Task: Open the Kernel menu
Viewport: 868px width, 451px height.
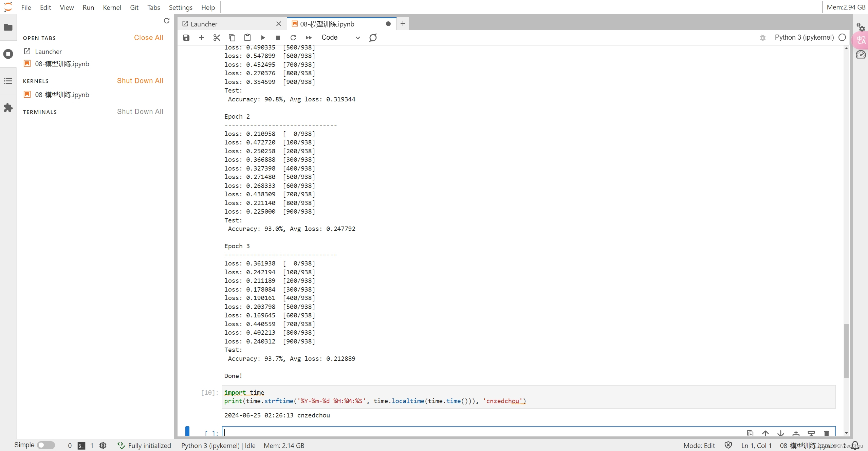Action: click(112, 7)
